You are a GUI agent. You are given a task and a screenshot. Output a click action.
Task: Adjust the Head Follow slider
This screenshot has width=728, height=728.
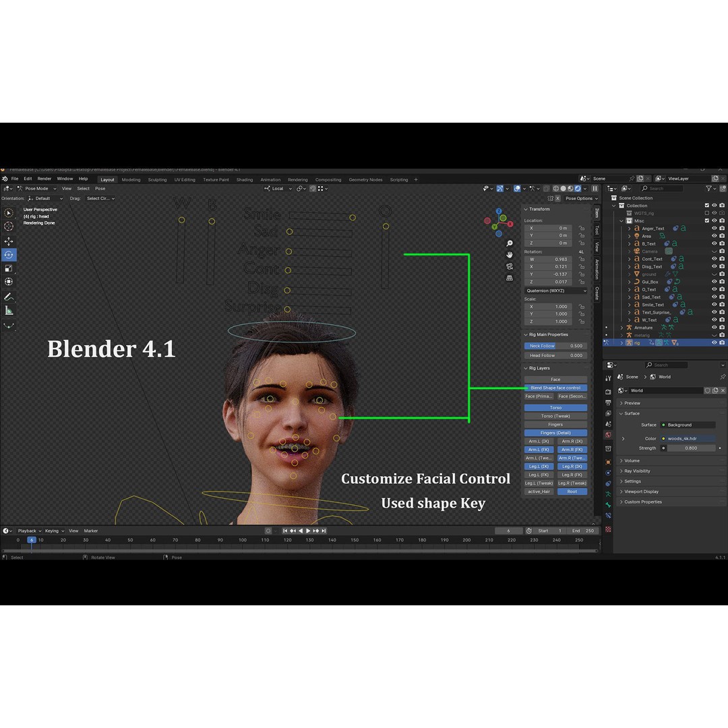coord(555,355)
